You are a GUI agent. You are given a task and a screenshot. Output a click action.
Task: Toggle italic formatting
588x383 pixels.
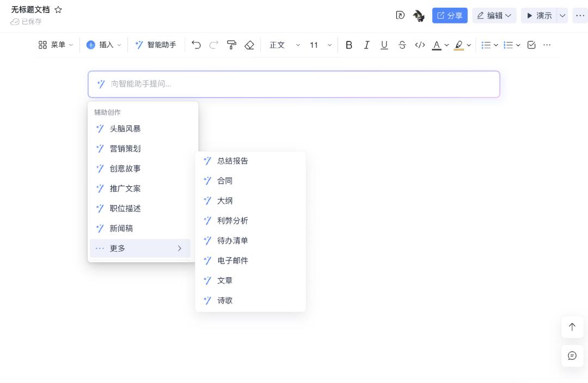[366, 45]
